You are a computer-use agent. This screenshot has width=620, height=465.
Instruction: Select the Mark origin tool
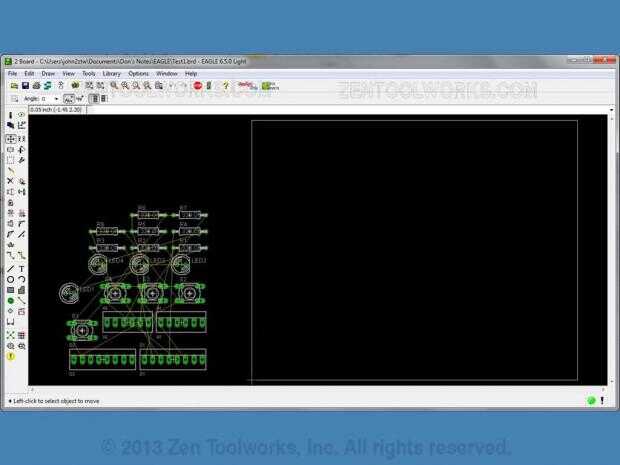pyautogui.click(x=21, y=126)
